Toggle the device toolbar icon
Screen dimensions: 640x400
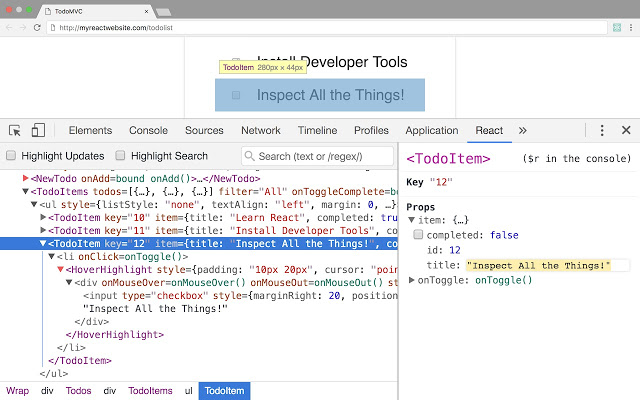[x=38, y=131]
